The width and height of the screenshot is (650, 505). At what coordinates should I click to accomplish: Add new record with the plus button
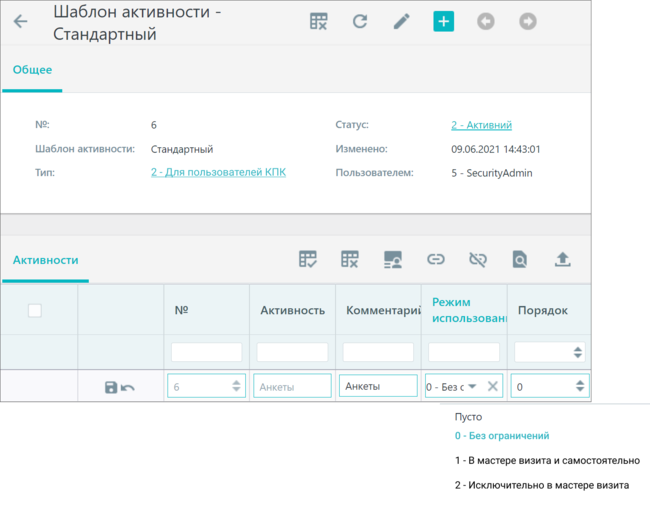pyautogui.click(x=444, y=21)
